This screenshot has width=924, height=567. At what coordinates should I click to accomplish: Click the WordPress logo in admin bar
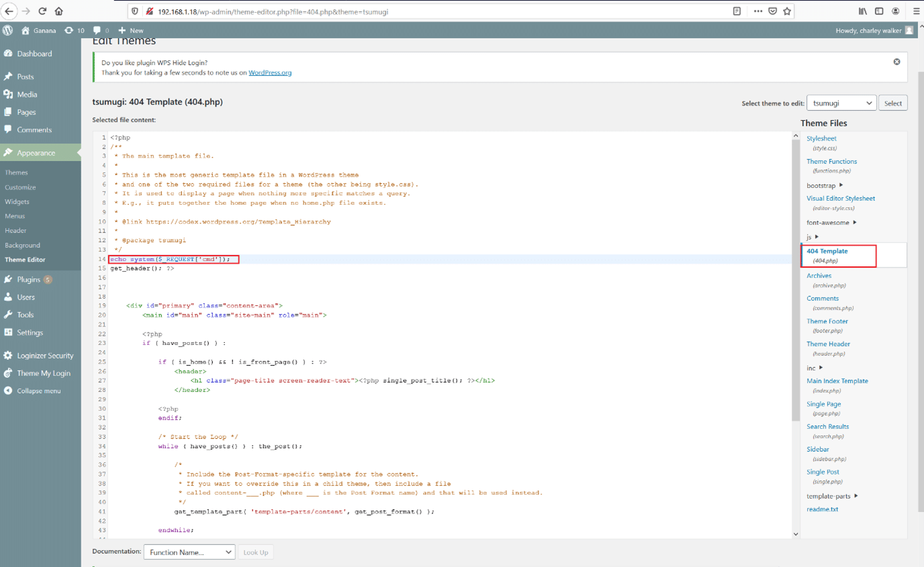8,30
